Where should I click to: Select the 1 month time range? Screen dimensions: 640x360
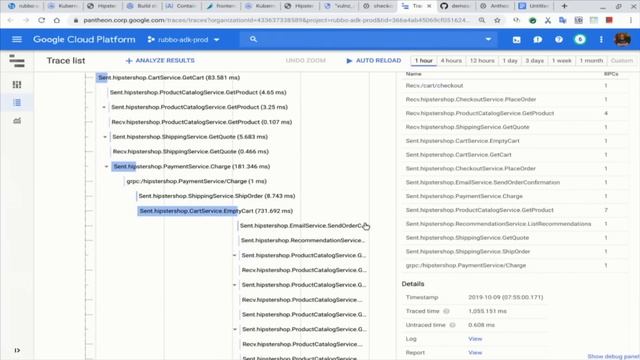point(591,60)
